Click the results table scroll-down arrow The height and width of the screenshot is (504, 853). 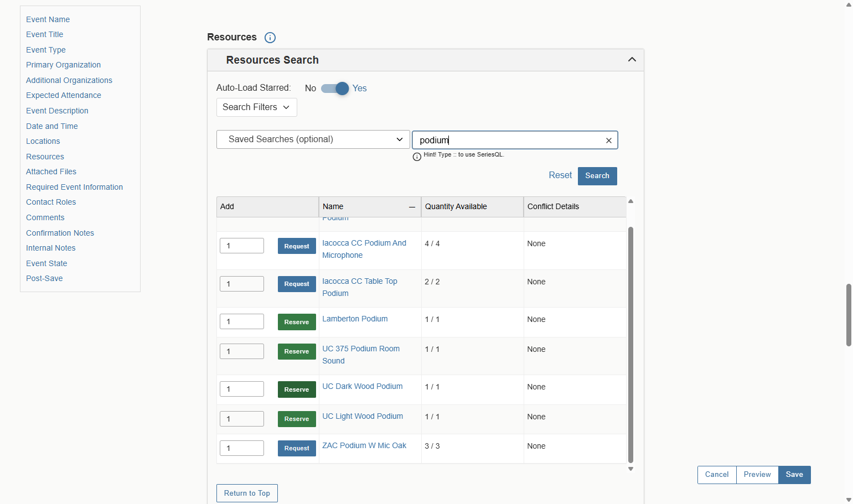click(630, 469)
